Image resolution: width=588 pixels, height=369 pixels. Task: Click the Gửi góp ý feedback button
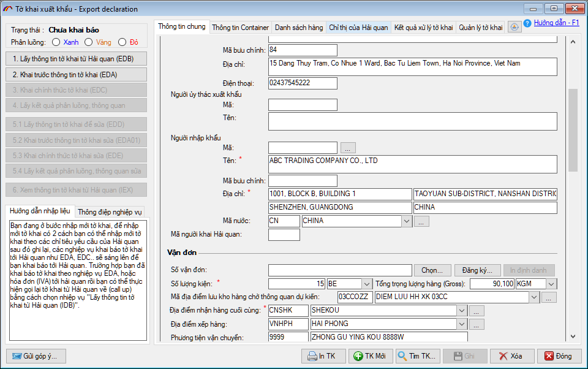click(x=36, y=356)
